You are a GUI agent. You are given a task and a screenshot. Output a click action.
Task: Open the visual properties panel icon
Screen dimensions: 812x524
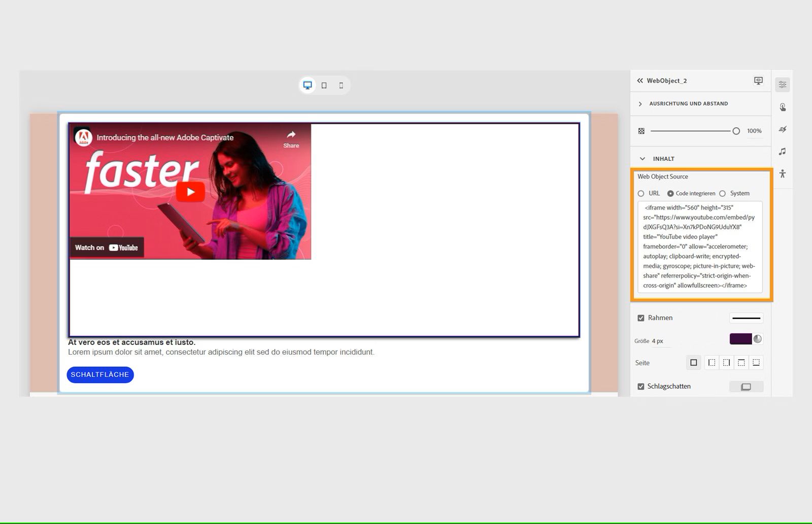[782, 84]
